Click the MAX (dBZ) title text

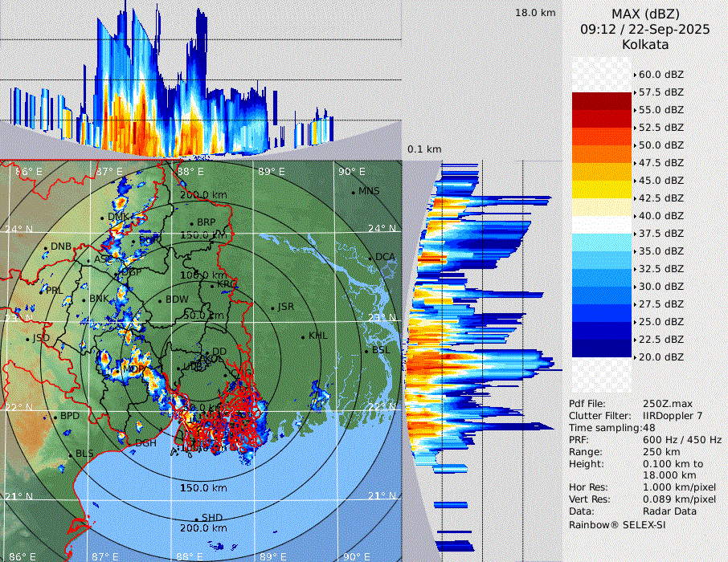645,14
